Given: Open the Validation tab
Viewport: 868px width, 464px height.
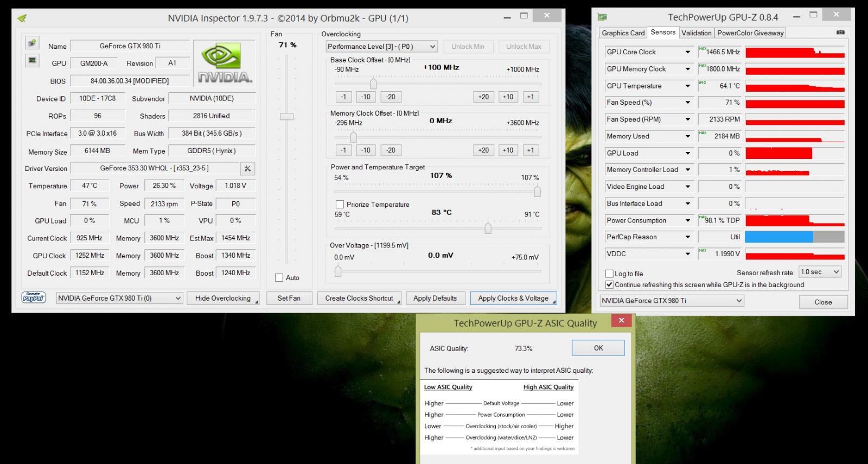Looking at the screenshot, I should 696,33.
